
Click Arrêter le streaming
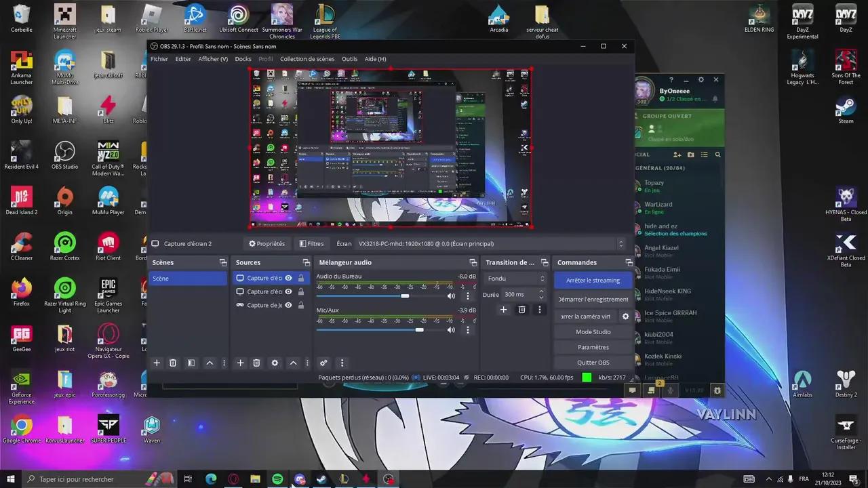click(592, 279)
